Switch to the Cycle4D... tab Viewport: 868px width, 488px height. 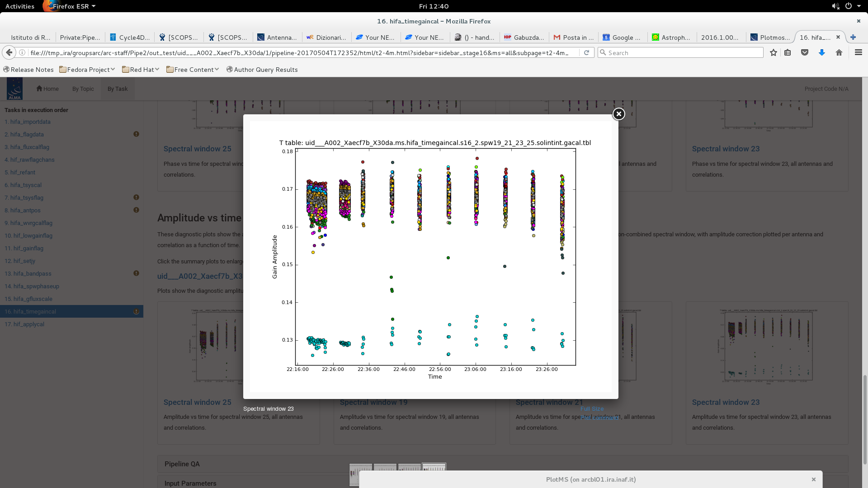click(x=130, y=37)
